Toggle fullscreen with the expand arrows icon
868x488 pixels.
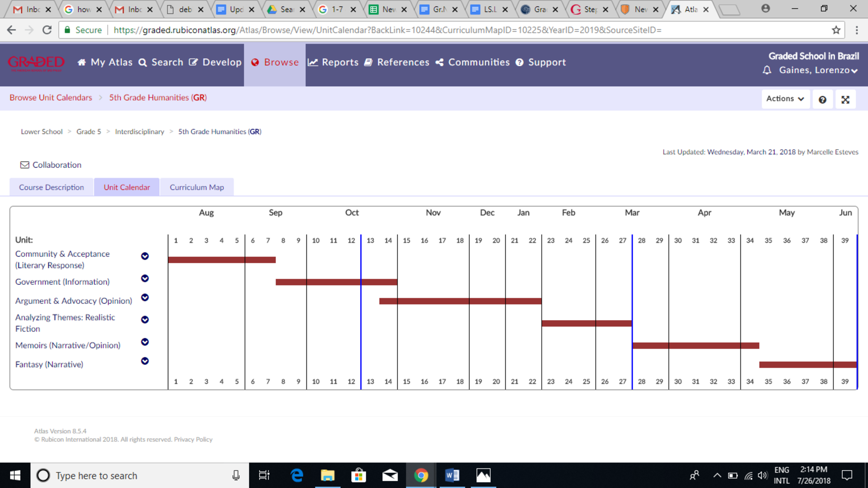coord(845,99)
